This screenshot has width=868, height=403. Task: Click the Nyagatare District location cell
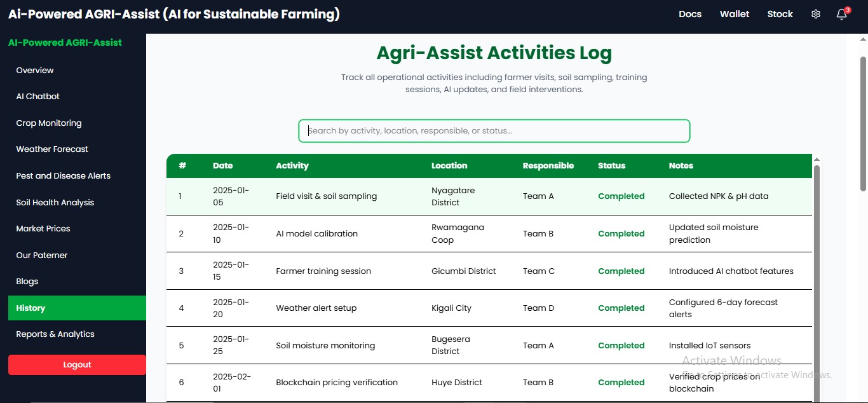point(453,196)
